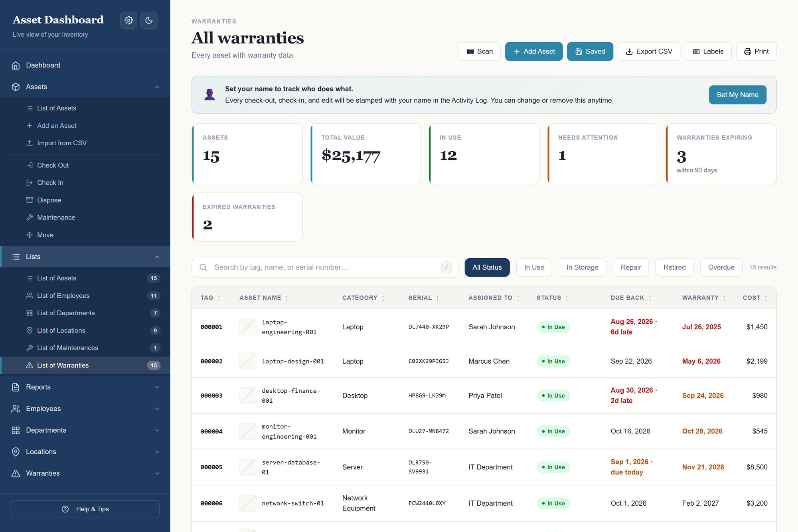The image size is (798, 532).
Task: Filter by Repair status
Action: tap(631, 267)
